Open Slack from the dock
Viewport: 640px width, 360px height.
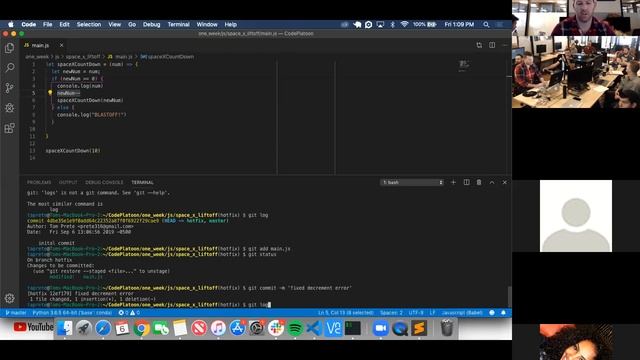pyautogui.click(x=276, y=328)
